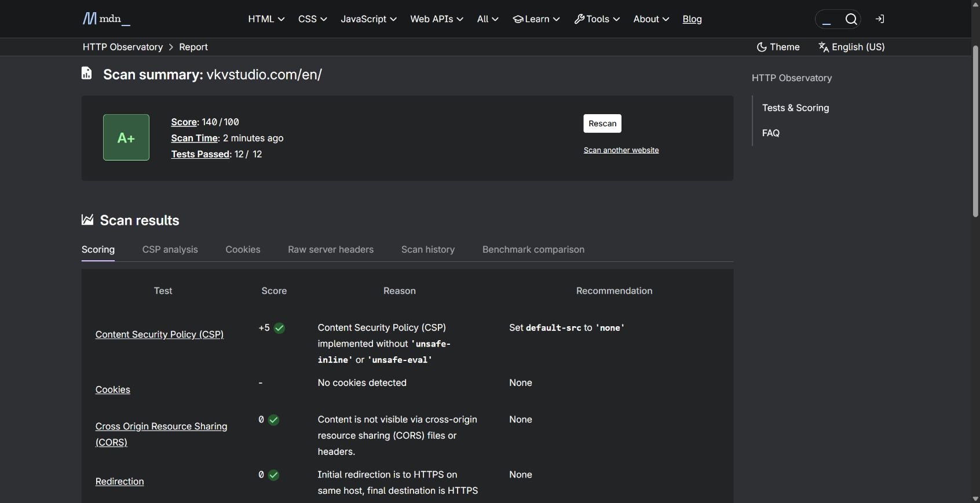Image resolution: width=980 pixels, height=503 pixels.
Task: Open the Learn menu
Action: pos(536,19)
